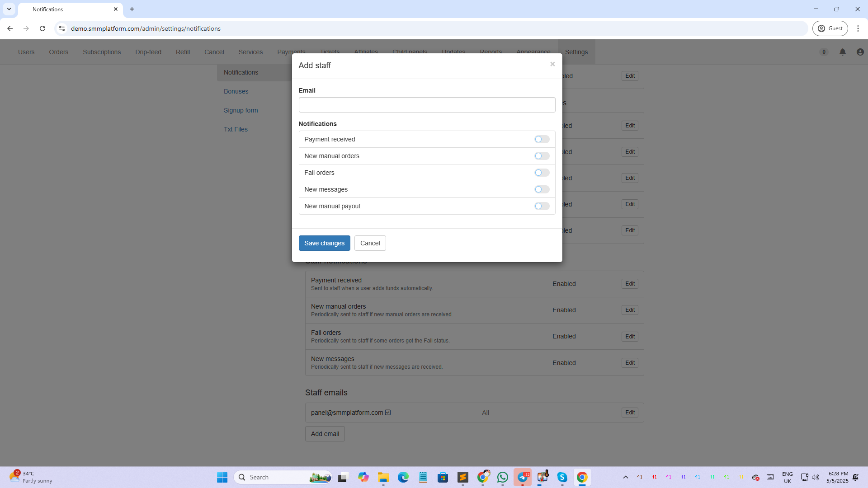This screenshot has width=868, height=488.
Task: Open WhatsApp from the taskbar
Action: [x=502, y=477]
